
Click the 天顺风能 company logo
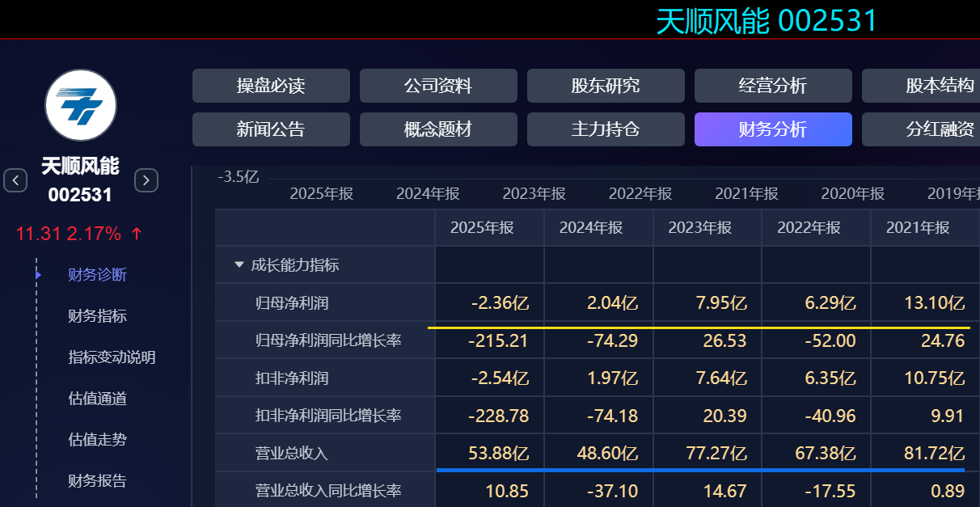pos(81,105)
